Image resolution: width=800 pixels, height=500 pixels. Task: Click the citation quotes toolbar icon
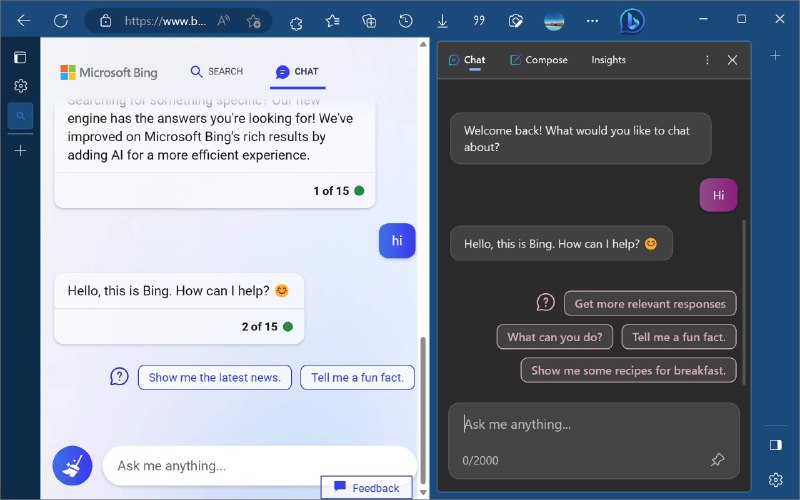coord(479,21)
